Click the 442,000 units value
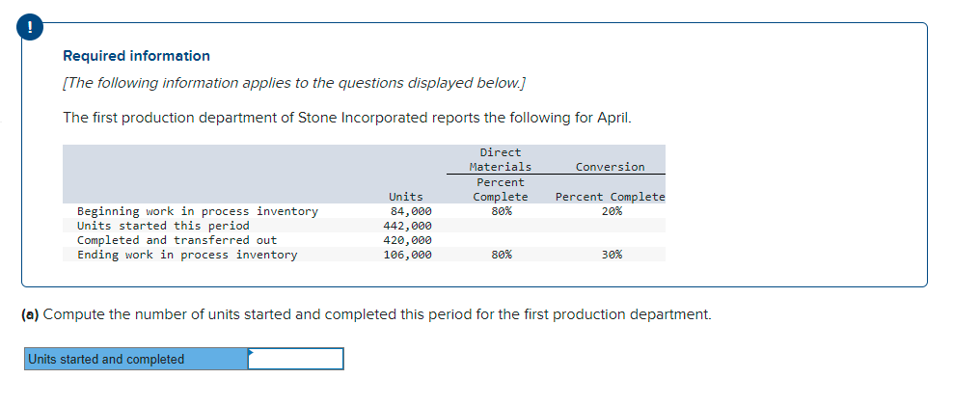The height and width of the screenshot is (406, 980). coord(410,226)
